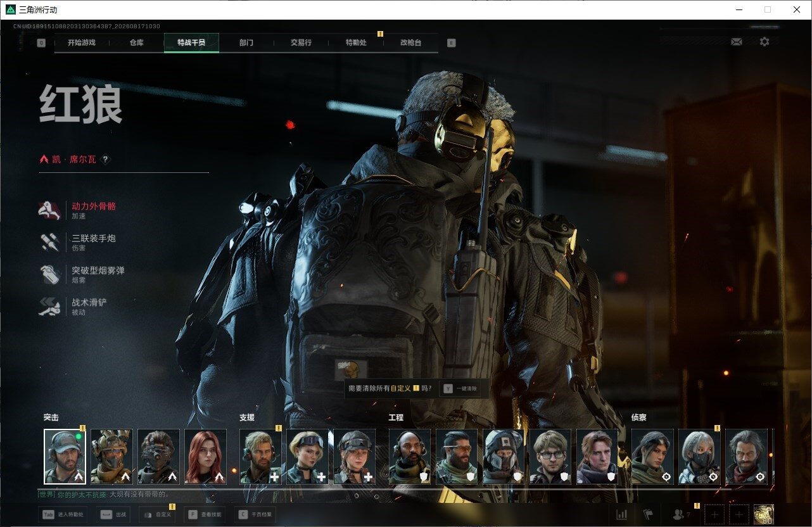Select the dark-haired Recon woman
Viewport: 812px width, 527px height.
tap(652, 457)
